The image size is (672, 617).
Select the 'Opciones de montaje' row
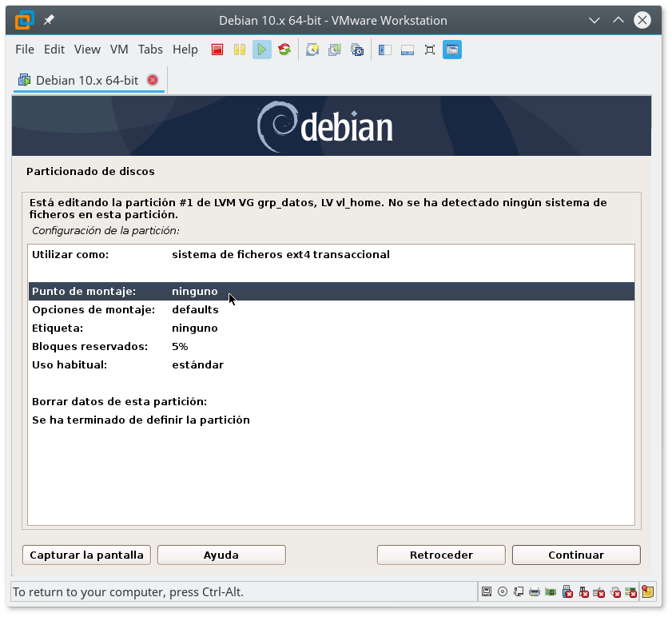point(332,310)
